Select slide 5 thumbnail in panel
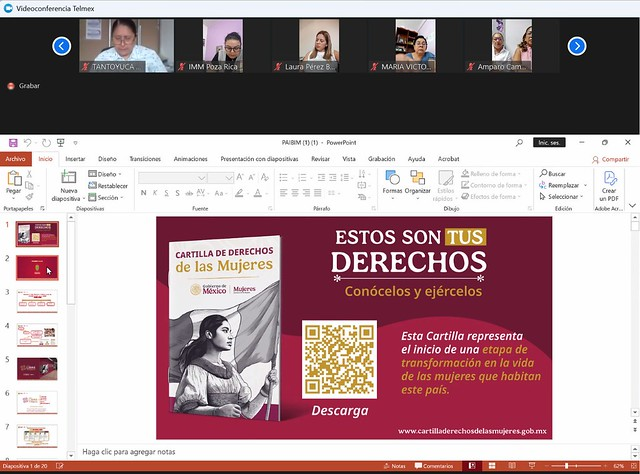This screenshot has height=474, width=640. [37, 368]
